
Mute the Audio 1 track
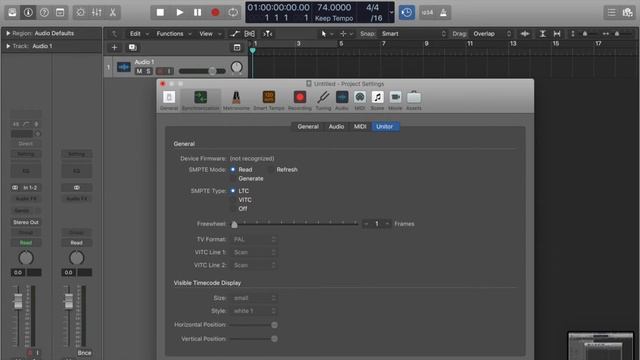(139, 71)
